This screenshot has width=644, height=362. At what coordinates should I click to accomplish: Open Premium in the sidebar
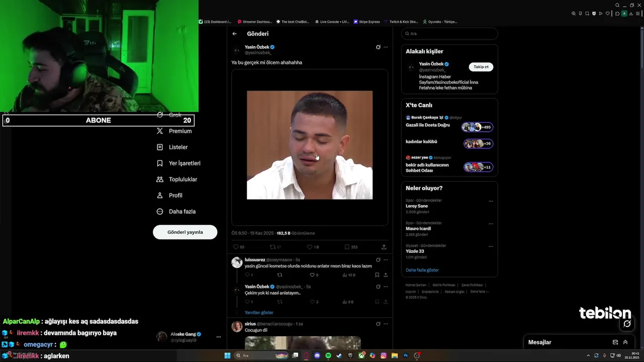click(x=174, y=131)
